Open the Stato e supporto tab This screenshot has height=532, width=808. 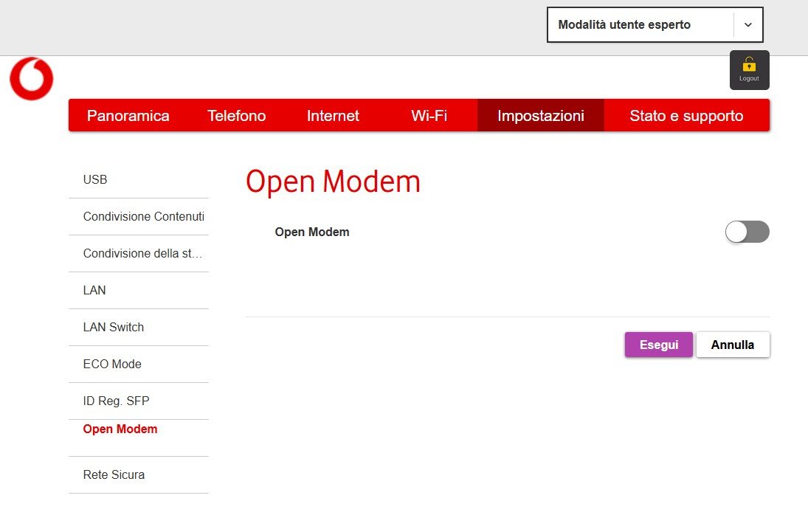point(686,115)
